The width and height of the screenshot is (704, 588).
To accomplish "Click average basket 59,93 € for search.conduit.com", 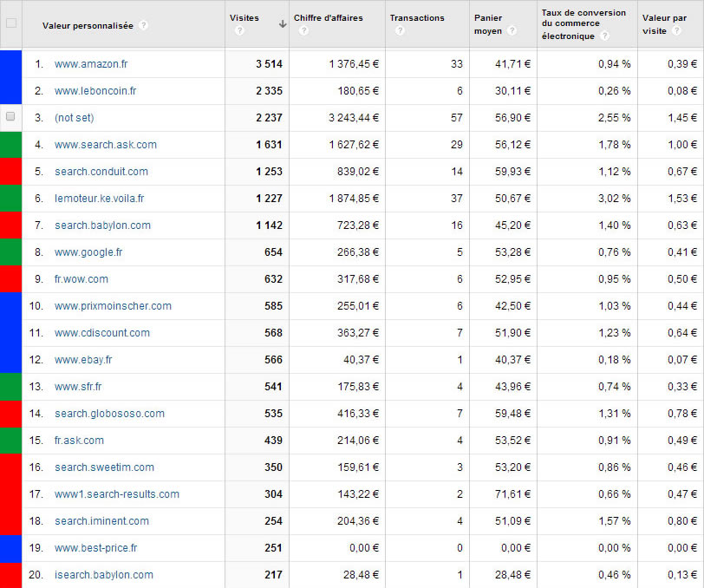I will pyautogui.click(x=512, y=172).
